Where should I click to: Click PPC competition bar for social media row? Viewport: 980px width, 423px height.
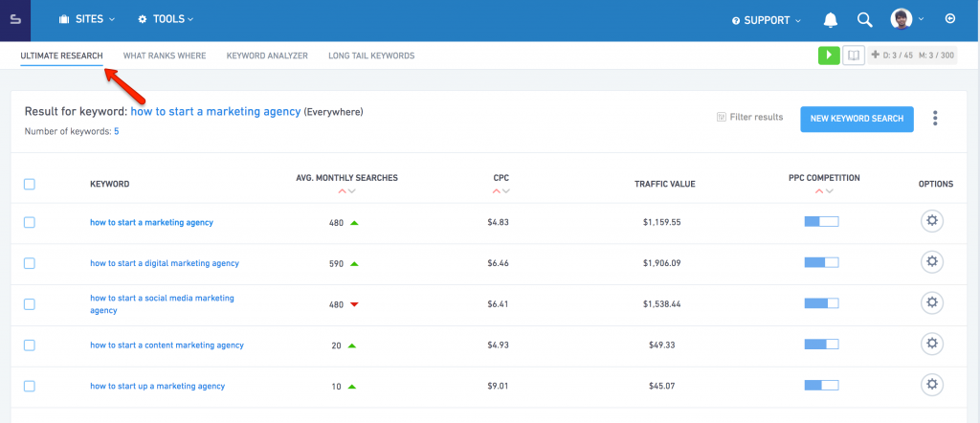pos(821,303)
